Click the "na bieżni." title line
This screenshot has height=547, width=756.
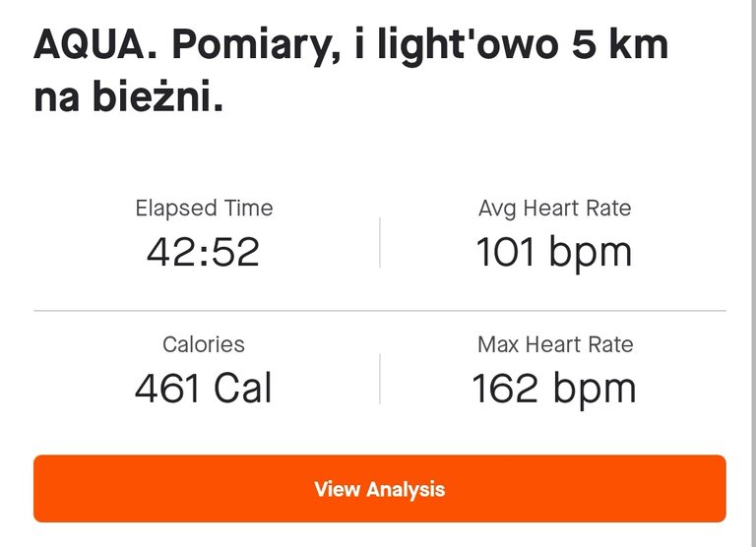coord(129,96)
